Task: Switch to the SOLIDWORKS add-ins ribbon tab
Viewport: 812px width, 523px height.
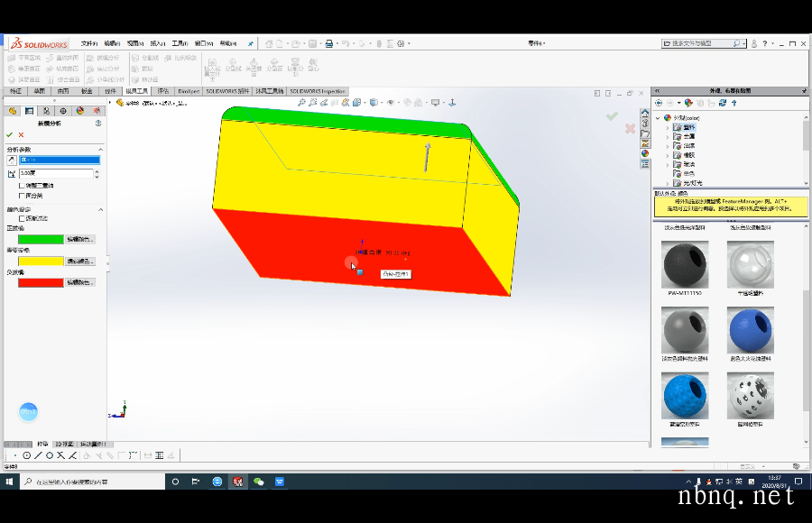Action: pos(228,91)
